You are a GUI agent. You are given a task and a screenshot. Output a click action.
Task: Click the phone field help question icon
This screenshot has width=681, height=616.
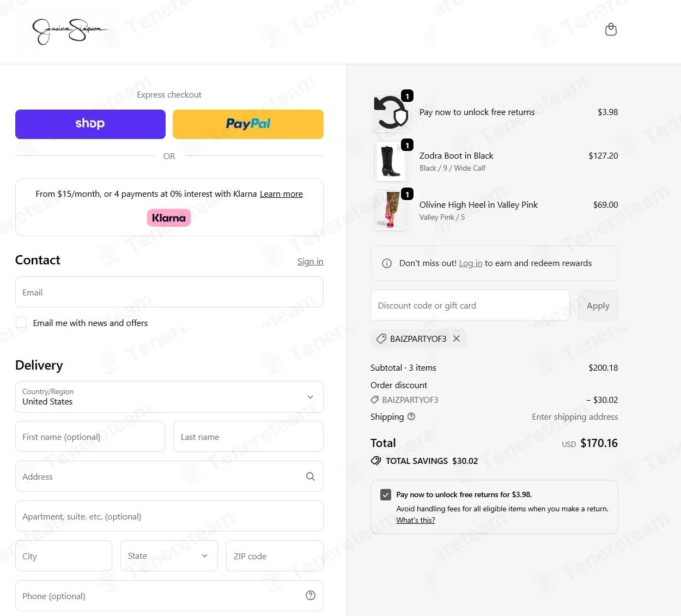pos(311,595)
